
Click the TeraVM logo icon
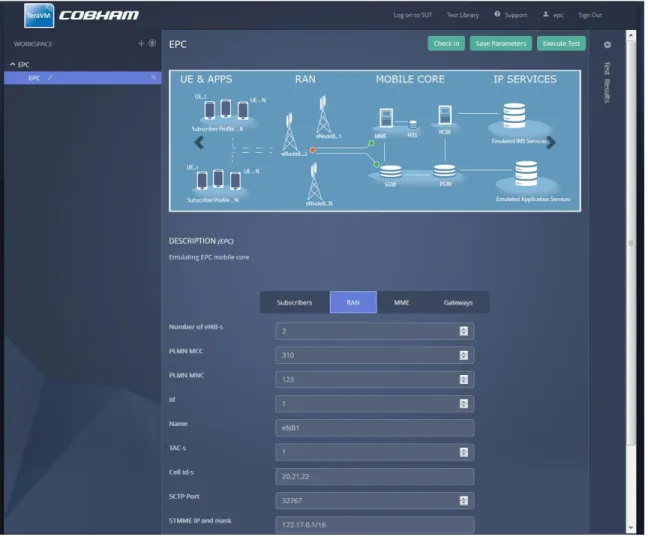pos(39,16)
